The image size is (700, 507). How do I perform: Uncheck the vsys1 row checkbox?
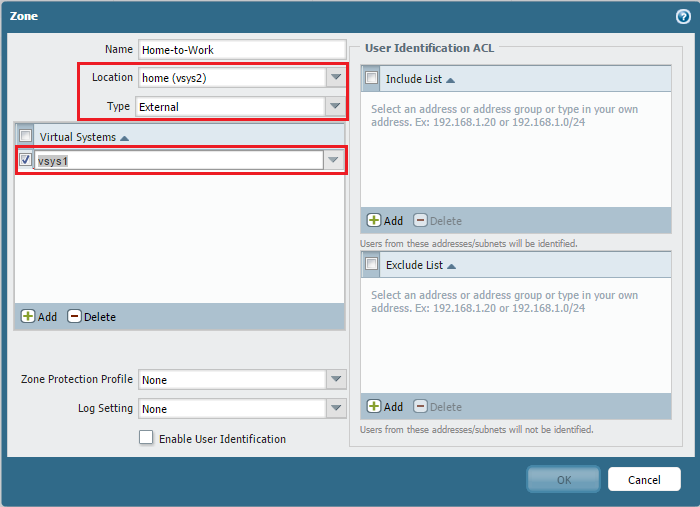tap(25, 159)
